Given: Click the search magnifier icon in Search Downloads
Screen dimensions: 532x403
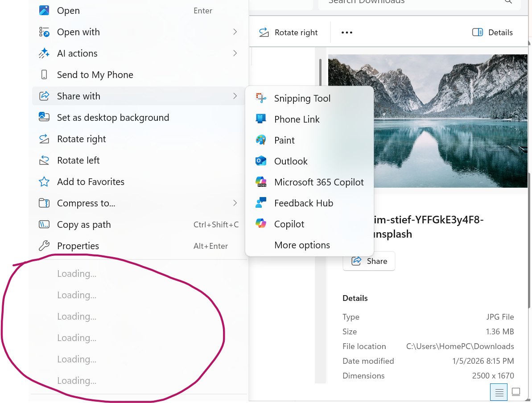Looking at the screenshot, I should click(508, 2).
